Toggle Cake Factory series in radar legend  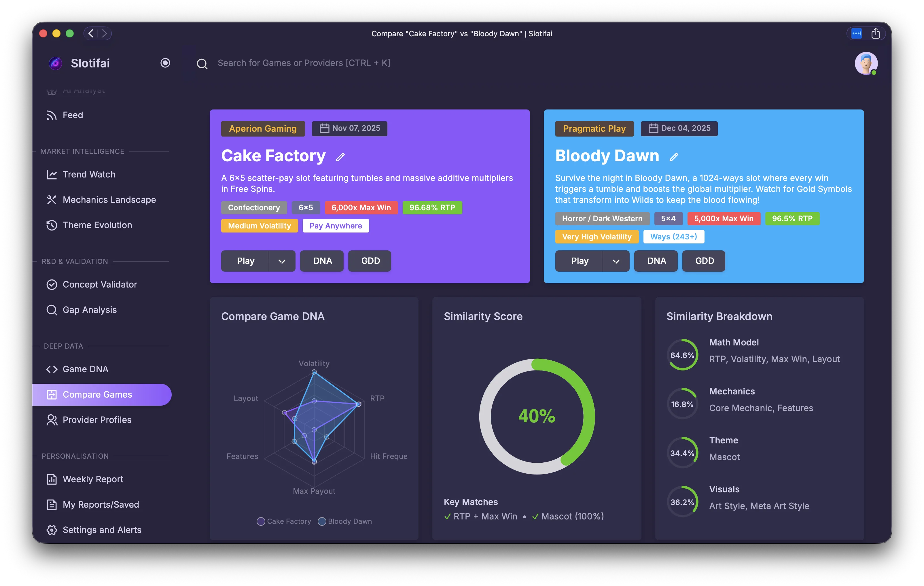point(284,521)
